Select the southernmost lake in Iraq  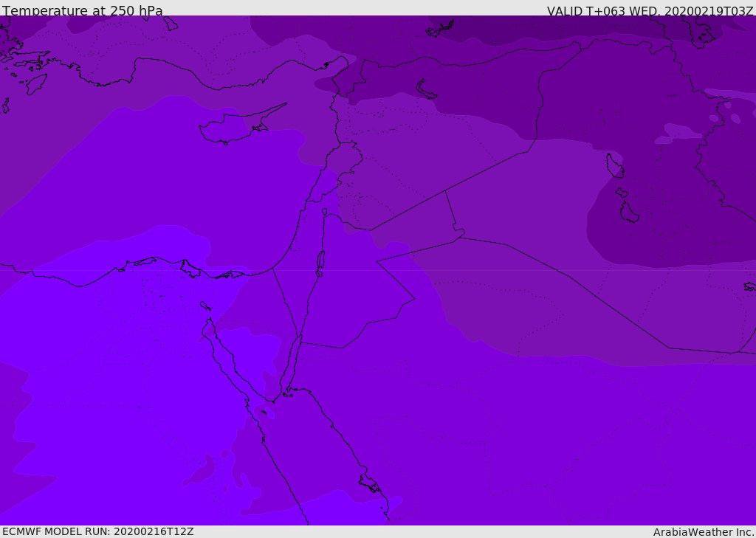[x=628, y=213]
